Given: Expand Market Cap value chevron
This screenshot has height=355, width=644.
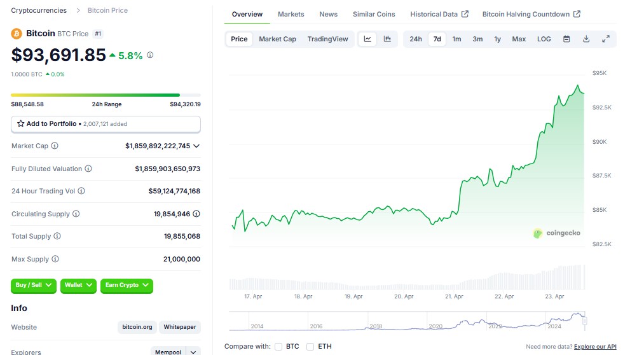Looking at the screenshot, I should tap(196, 146).
